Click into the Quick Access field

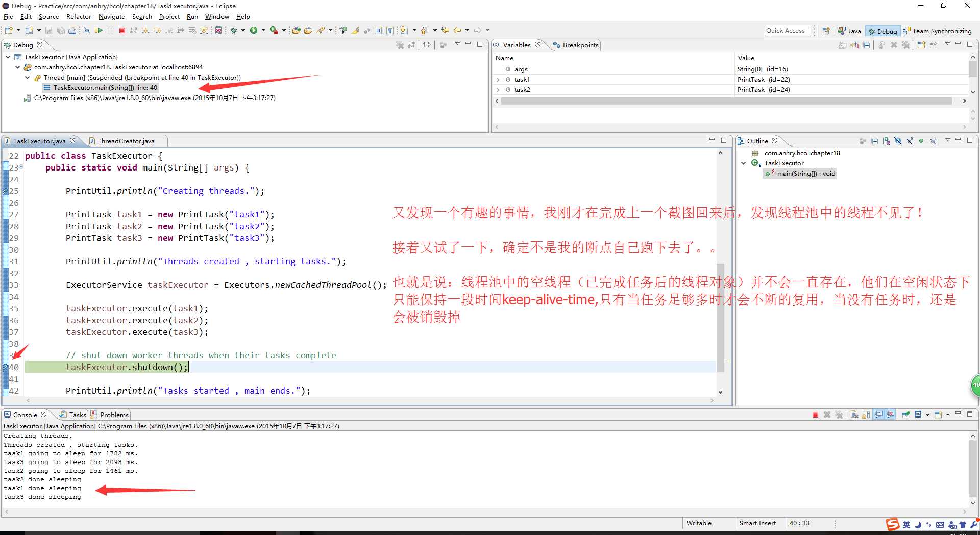(788, 31)
